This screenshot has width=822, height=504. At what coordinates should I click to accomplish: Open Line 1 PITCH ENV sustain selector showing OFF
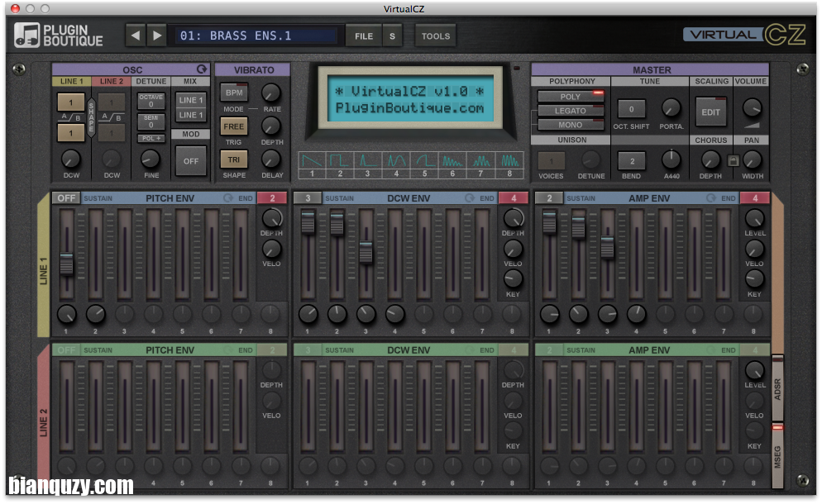click(66, 198)
